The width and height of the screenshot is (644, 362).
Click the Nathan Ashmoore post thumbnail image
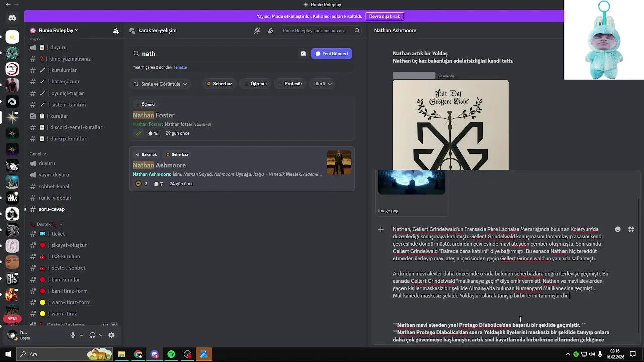click(339, 162)
